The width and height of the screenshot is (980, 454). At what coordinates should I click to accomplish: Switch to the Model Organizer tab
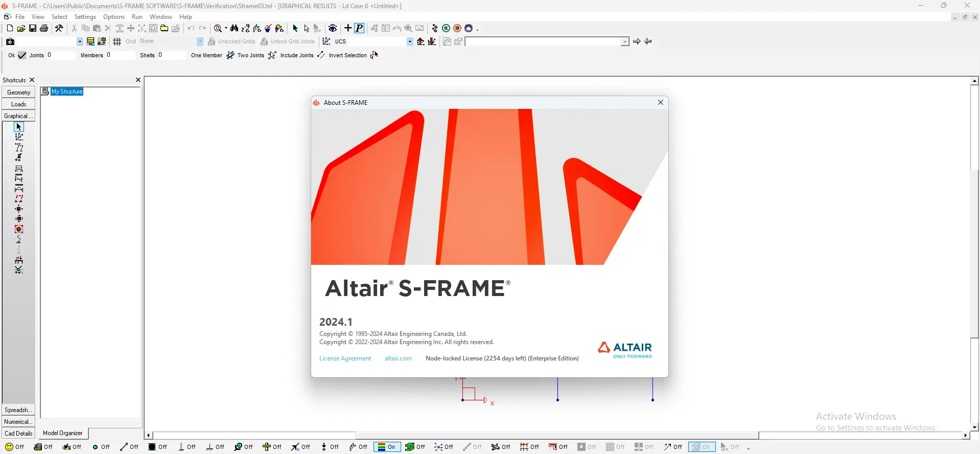point(63,433)
